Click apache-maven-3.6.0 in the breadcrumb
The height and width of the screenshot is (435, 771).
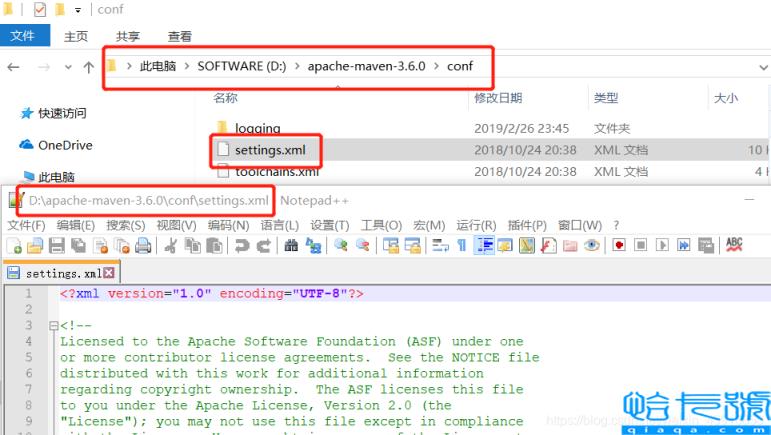(366, 66)
